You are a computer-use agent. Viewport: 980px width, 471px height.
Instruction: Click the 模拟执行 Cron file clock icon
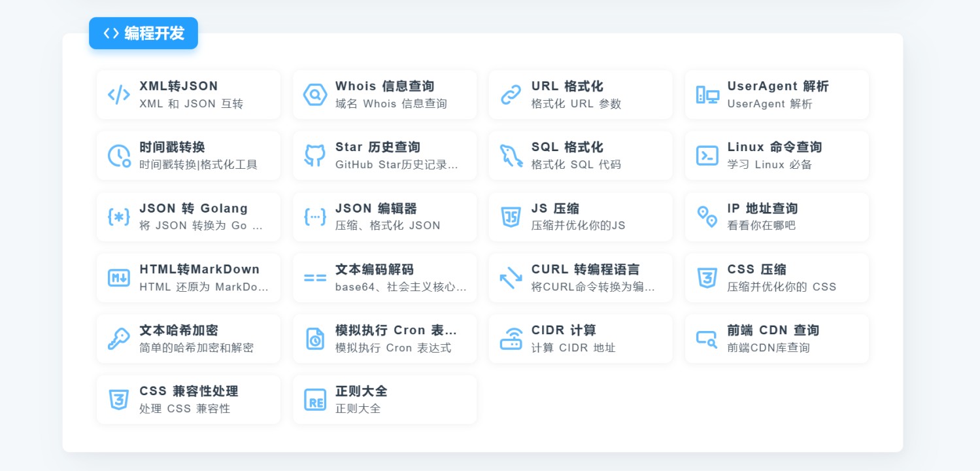pyautogui.click(x=315, y=339)
